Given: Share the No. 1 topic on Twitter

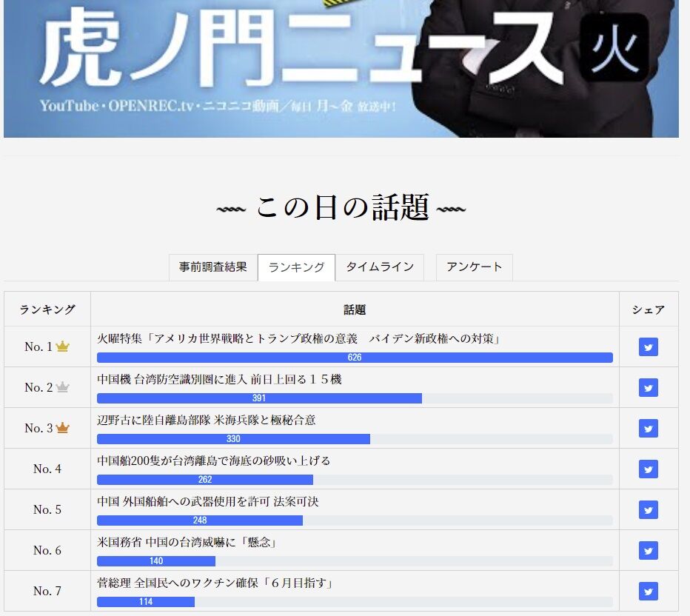Looking at the screenshot, I should pyautogui.click(x=649, y=346).
